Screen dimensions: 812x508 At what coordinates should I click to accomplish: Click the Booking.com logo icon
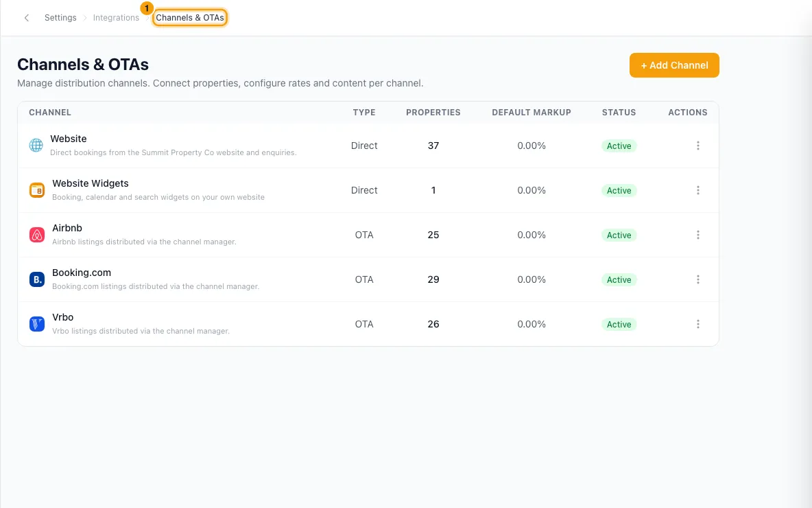pos(37,279)
